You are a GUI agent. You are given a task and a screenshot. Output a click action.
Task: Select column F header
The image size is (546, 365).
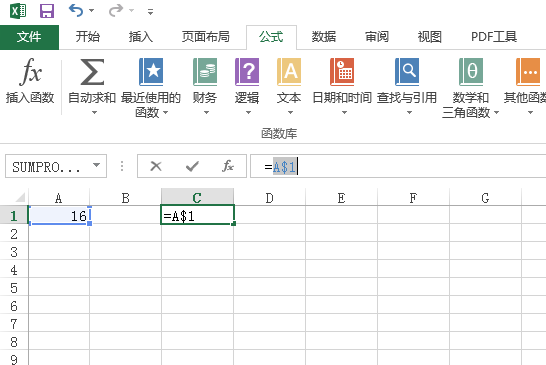click(414, 198)
